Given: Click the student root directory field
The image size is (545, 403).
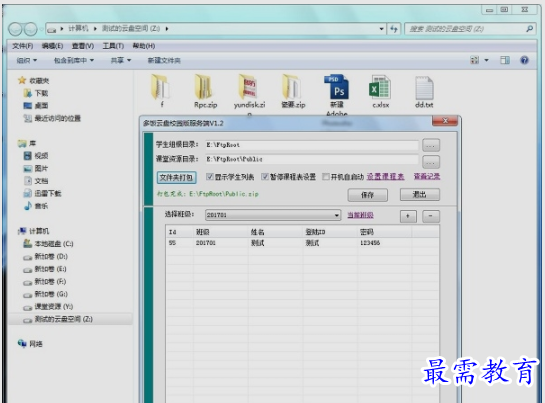Looking at the screenshot, I should coord(312,145).
